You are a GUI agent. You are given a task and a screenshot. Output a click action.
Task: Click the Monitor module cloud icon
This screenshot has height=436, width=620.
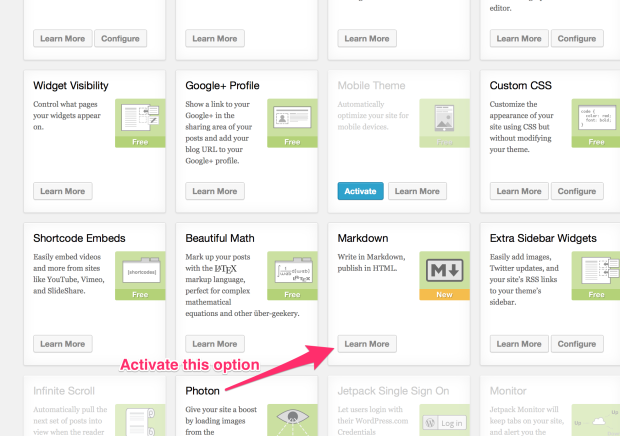click(x=596, y=420)
